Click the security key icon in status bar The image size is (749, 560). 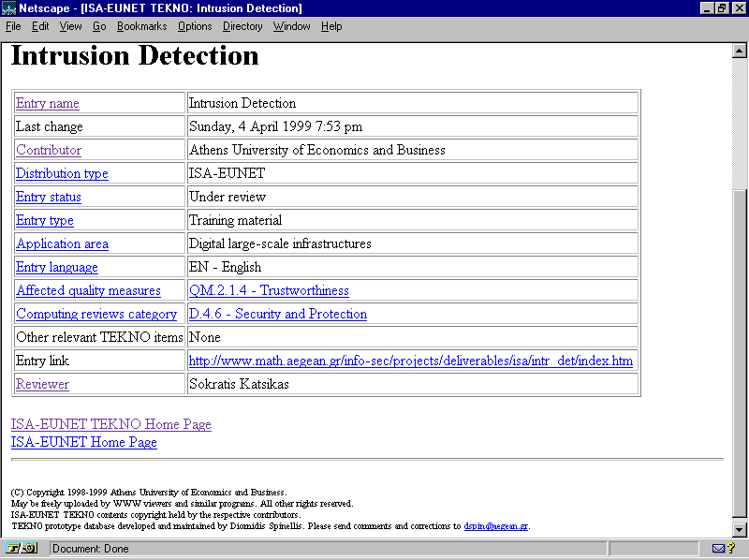tap(22, 548)
